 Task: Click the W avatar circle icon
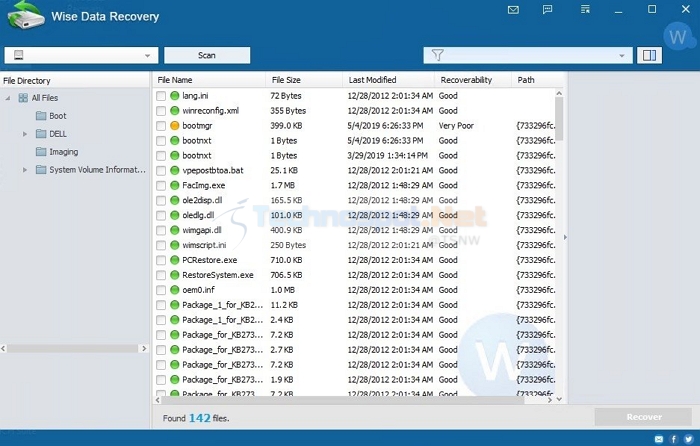[678, 37]
